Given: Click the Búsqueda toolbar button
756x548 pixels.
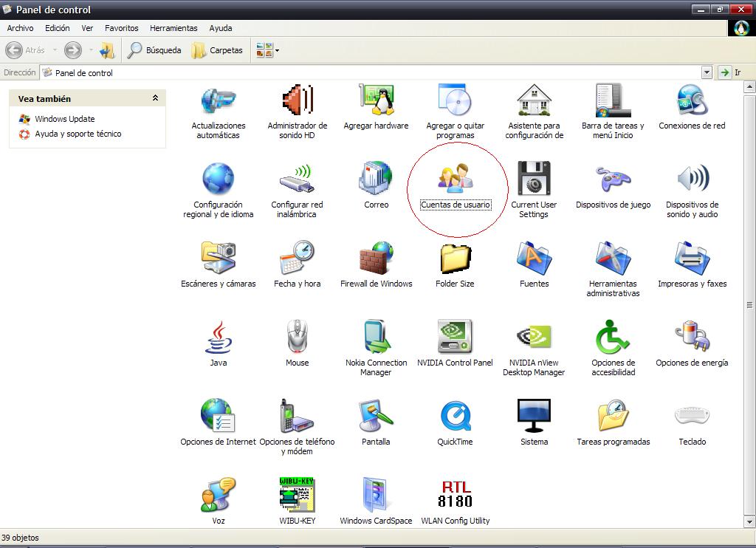Looking at the screenshot, I should 154,49.
